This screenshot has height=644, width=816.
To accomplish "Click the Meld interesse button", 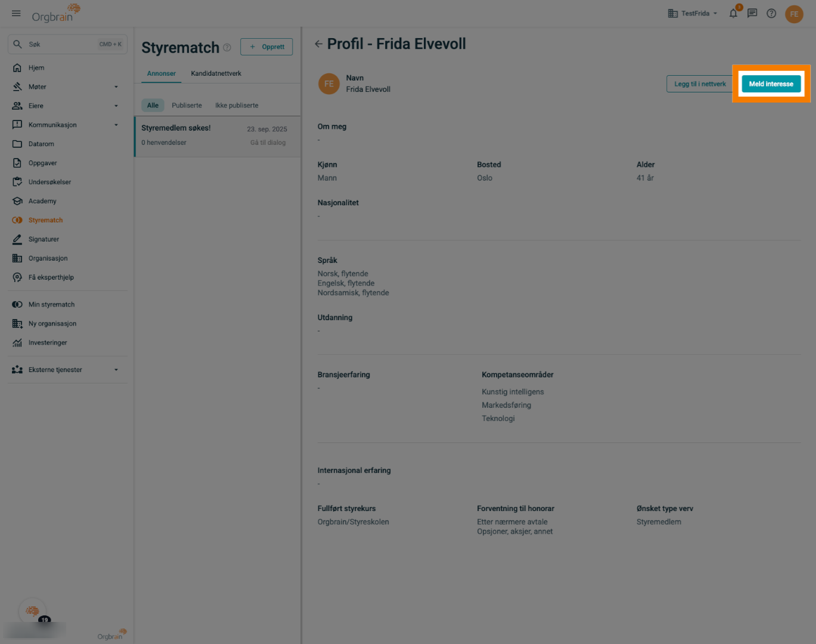I will coord(771,84).
